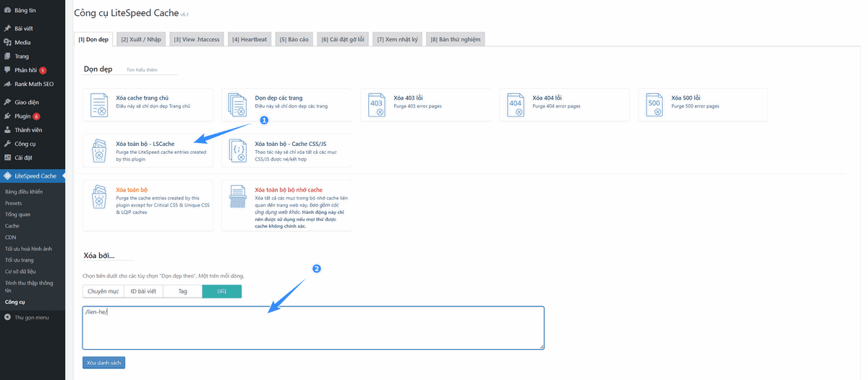Click the Cache CSS/JS purge icon
This screenshot has height=380, width=868.
click(238, 151)
